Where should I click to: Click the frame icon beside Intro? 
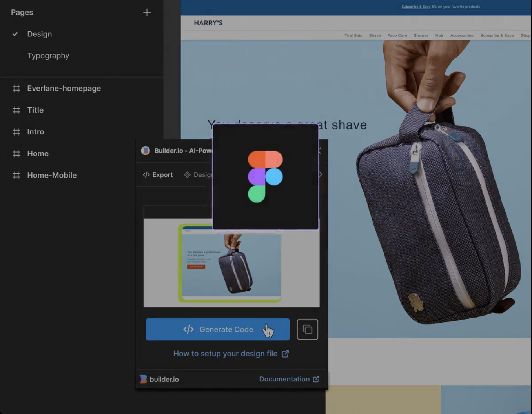click(x=16, y=132)
